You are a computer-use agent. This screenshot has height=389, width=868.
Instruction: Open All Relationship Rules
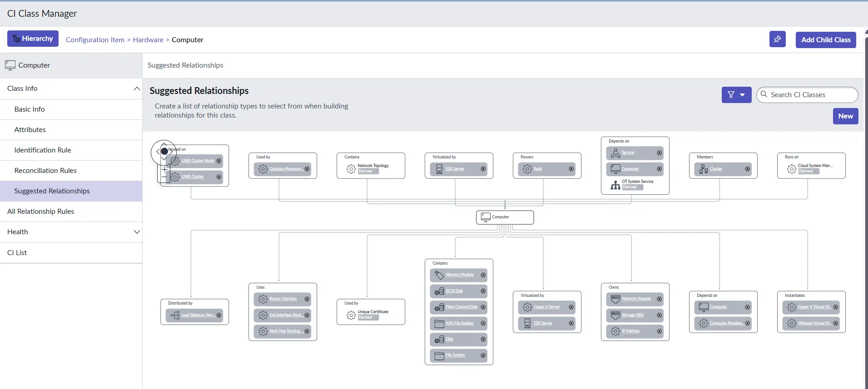[71, 212]
